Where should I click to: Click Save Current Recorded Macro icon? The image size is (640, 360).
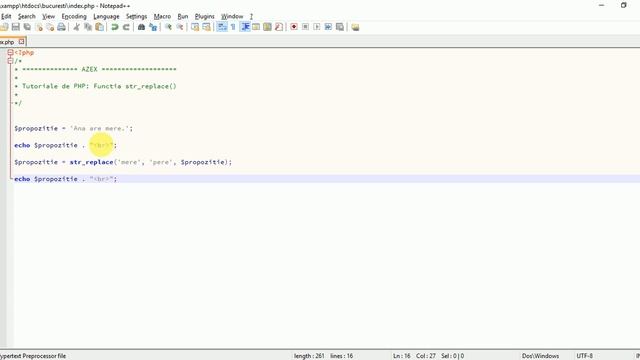coord(340,27)
